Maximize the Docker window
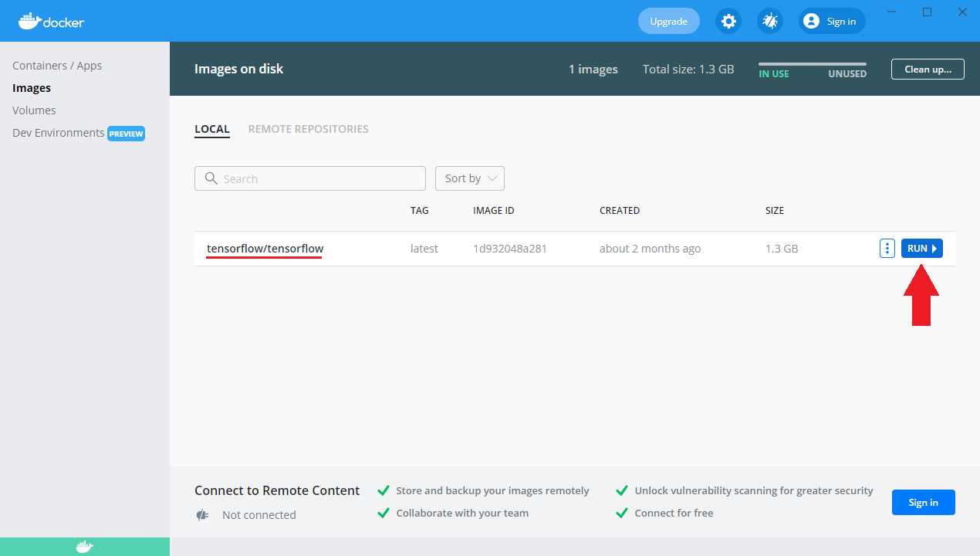 coord(928,12)
